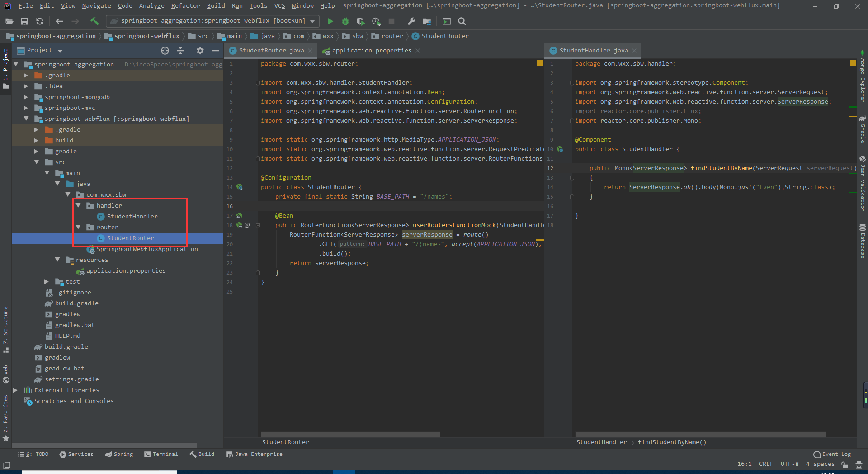Open the Terminal tool window
This screenshot has height=474, width=868.
click(x=161, y=454)
